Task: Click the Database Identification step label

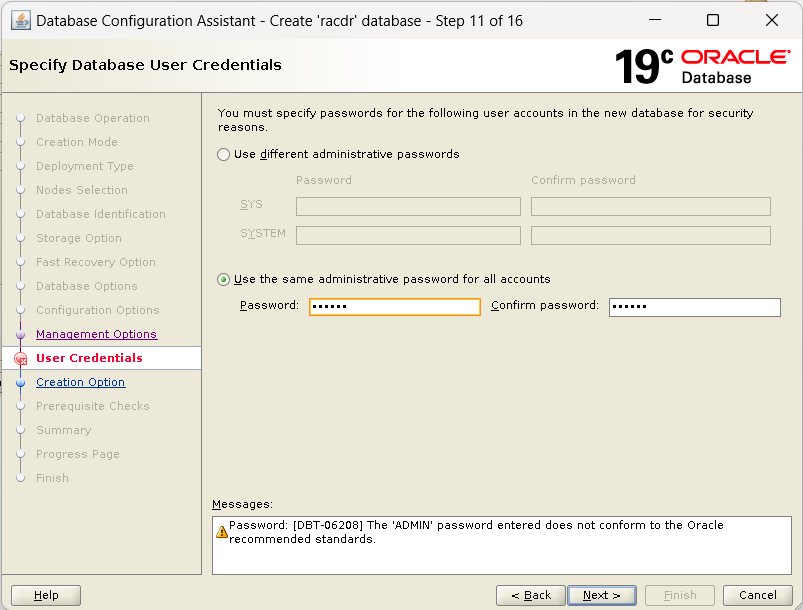Action: click(x=101, y=214)
